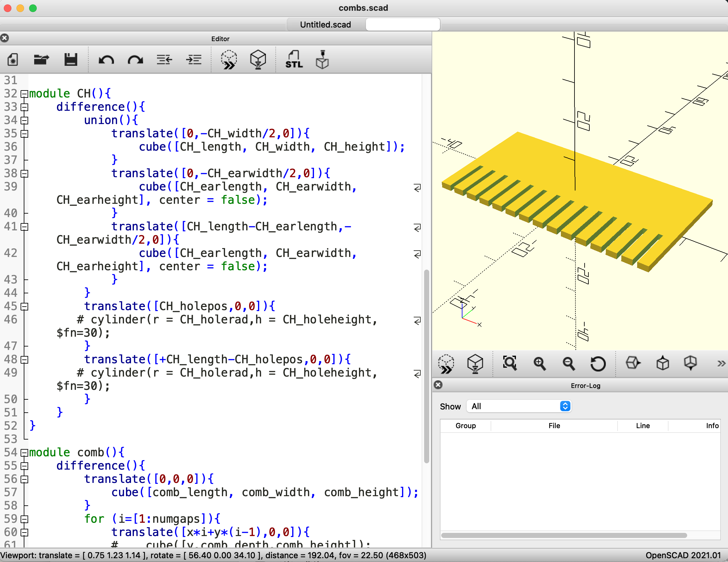Image resolution: width=728 pixels, height=562 pixels.
Task: Render the model from editor toolbar
Action: 258,60
